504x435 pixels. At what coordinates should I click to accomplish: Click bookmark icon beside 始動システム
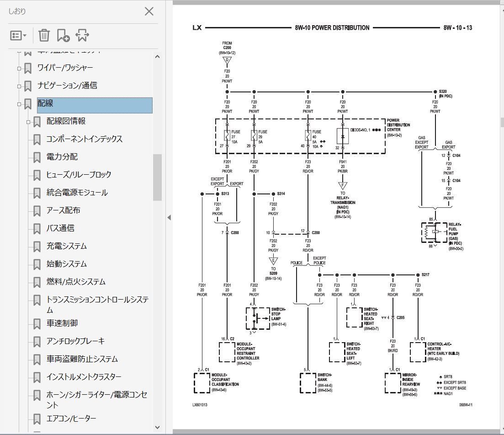coord(37,265)
